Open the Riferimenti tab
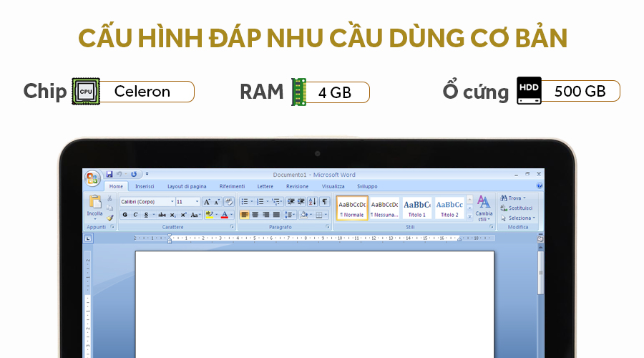 pyautogui.click(x=232, y=186)
